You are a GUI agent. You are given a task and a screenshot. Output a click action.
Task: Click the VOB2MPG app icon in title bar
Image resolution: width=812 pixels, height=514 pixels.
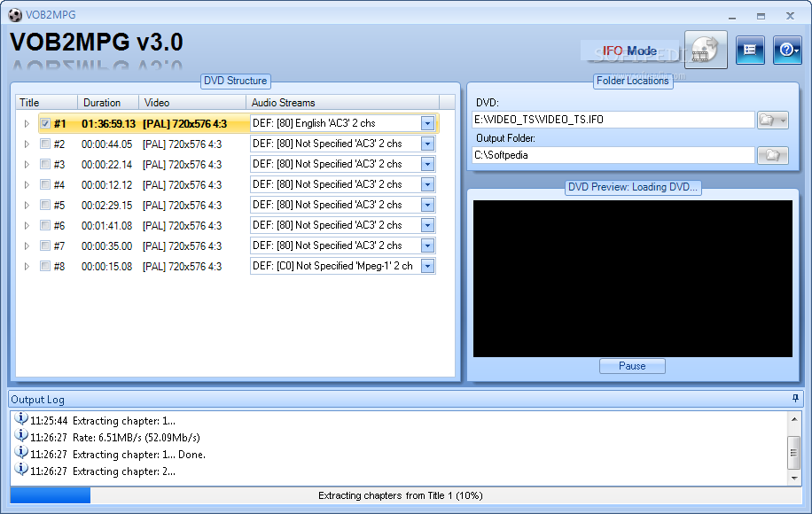coord(15,15)
